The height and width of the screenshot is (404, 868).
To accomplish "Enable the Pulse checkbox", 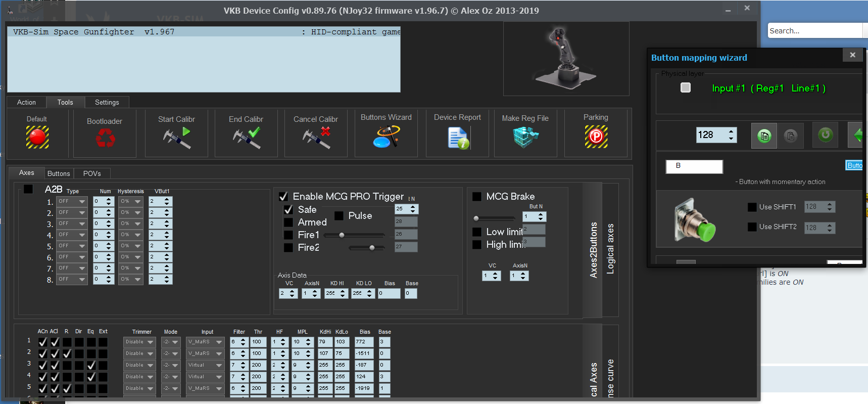I will (x=339, y=215).
